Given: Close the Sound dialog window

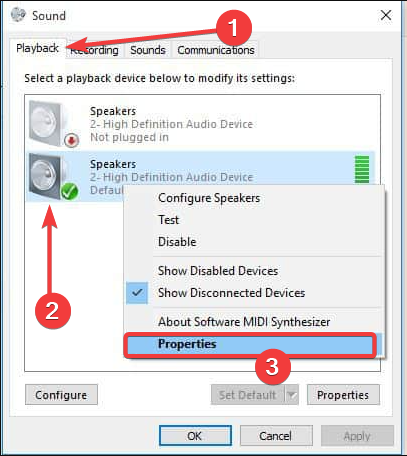Looking at the screenshot, I should 386,15.
